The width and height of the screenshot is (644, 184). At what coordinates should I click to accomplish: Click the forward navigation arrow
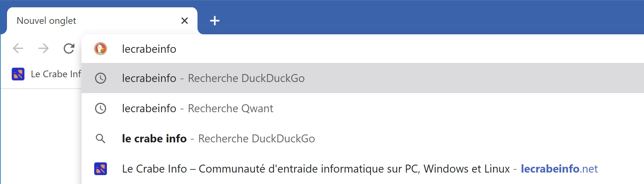pos(43,49)
